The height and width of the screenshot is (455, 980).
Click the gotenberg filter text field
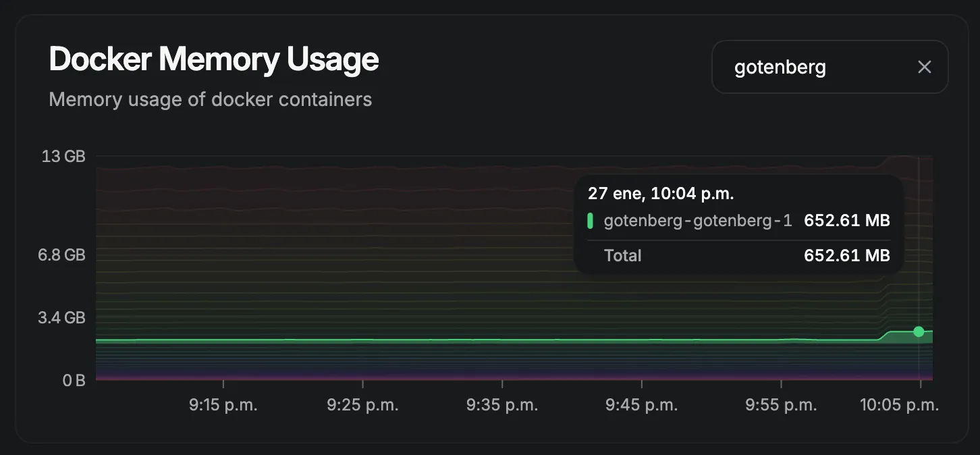coord(829,67)
